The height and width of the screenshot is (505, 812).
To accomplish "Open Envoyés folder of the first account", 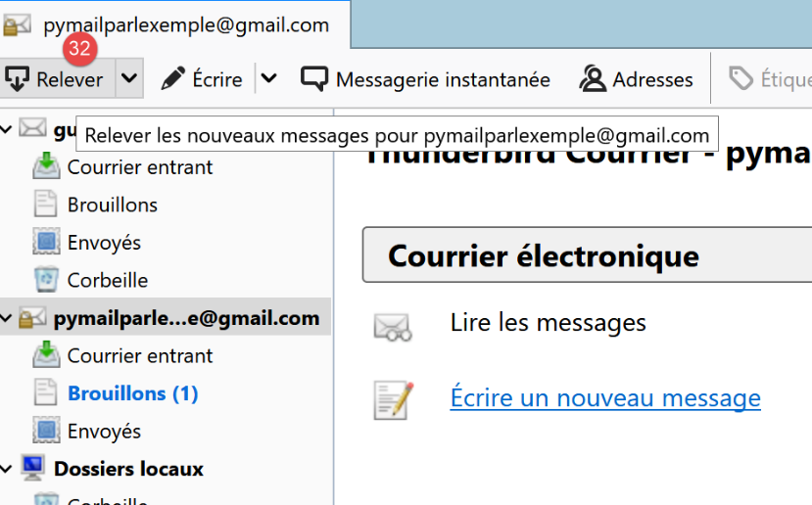I will [x=104, y=243].
